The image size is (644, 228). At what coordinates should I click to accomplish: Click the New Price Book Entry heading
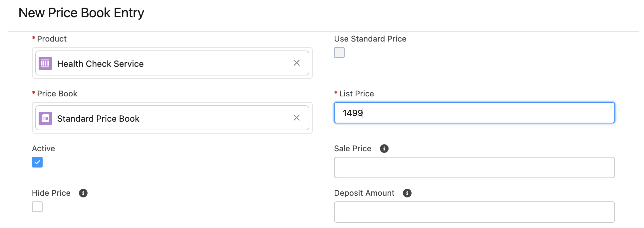click(x=81, y=13)
